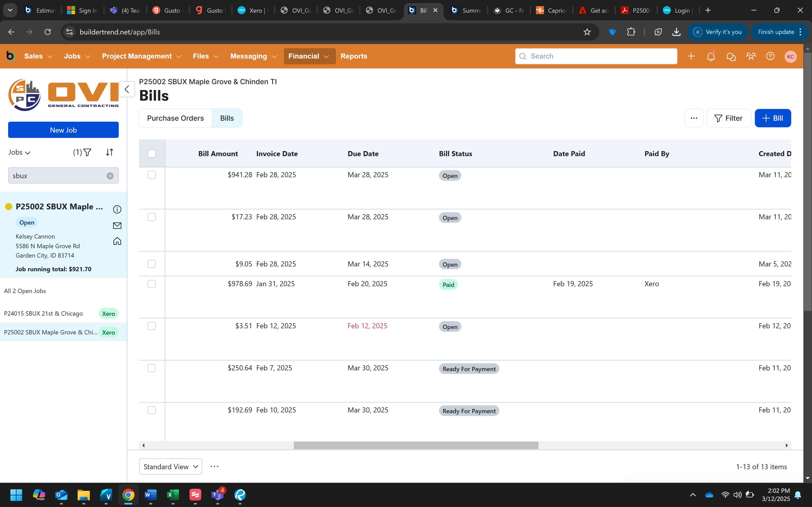Open the help question mark icon

(770, 56)
